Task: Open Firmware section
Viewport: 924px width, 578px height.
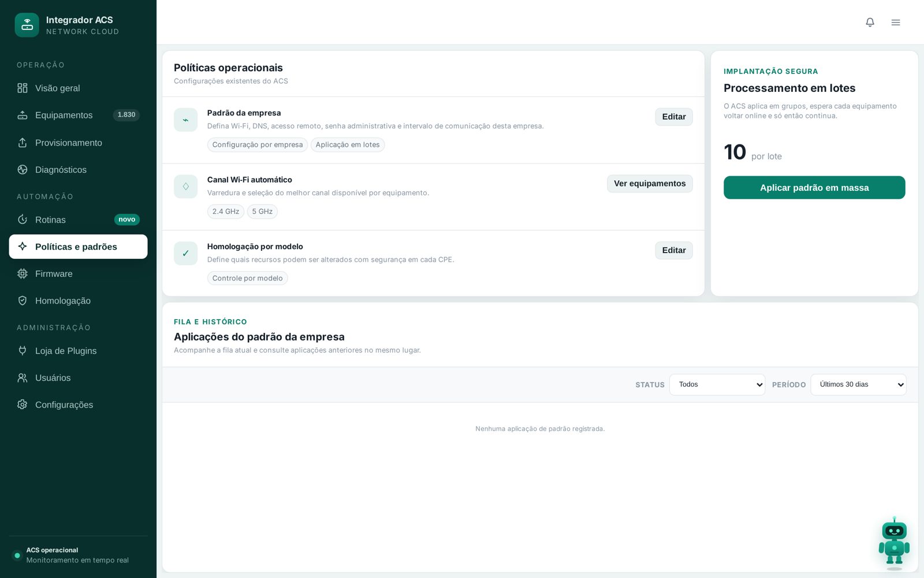Action: [x=78, y=273]
